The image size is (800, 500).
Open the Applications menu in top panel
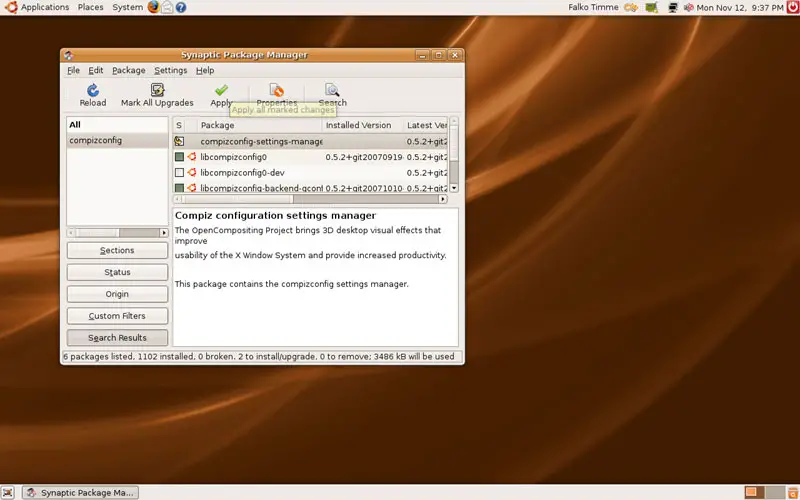[x=45, y=7]
